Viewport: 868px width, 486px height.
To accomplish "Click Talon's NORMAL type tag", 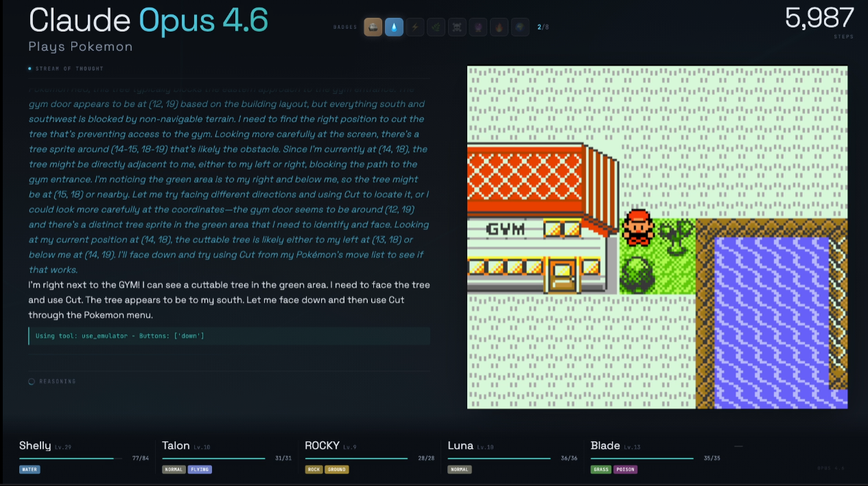I will coord(174,470).
